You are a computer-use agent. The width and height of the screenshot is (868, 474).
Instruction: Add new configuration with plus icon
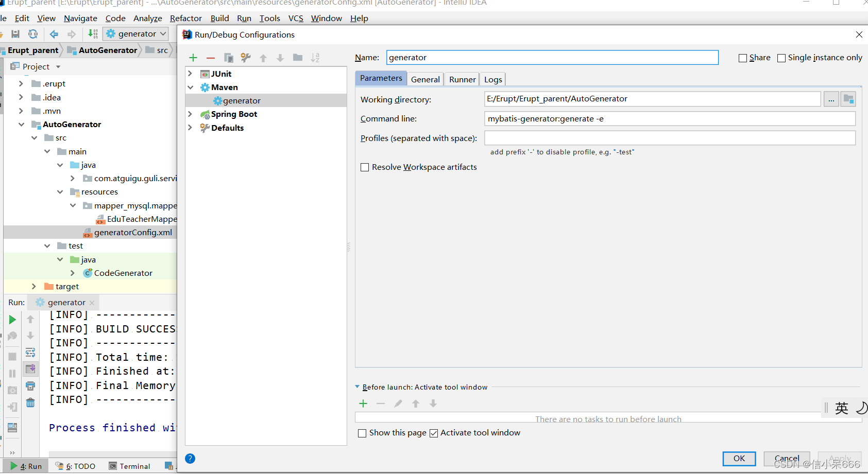tap(193, 58)
